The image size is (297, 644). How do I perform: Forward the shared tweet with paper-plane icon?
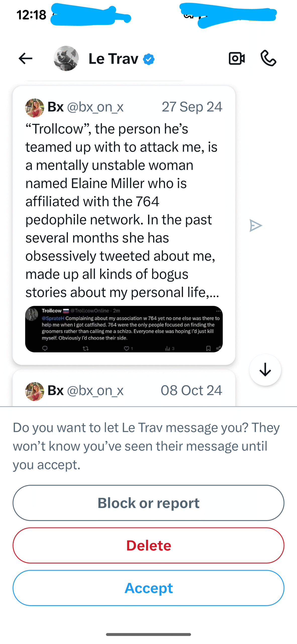pos(256,225)
